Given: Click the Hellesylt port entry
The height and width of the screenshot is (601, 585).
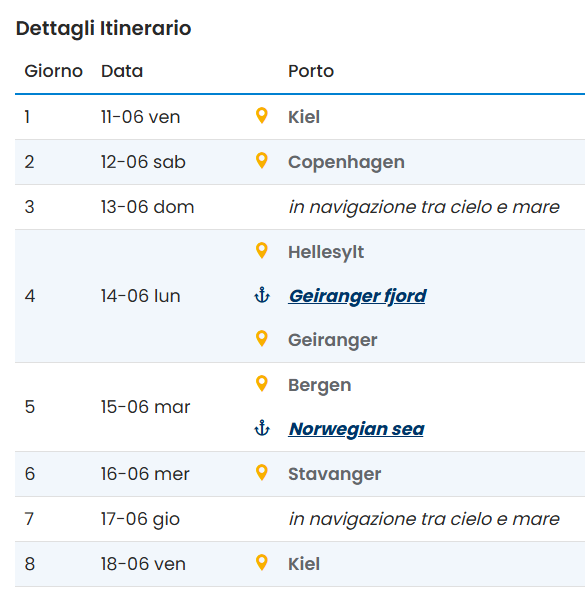Looking at the screenshot, I should pos(326,253).
